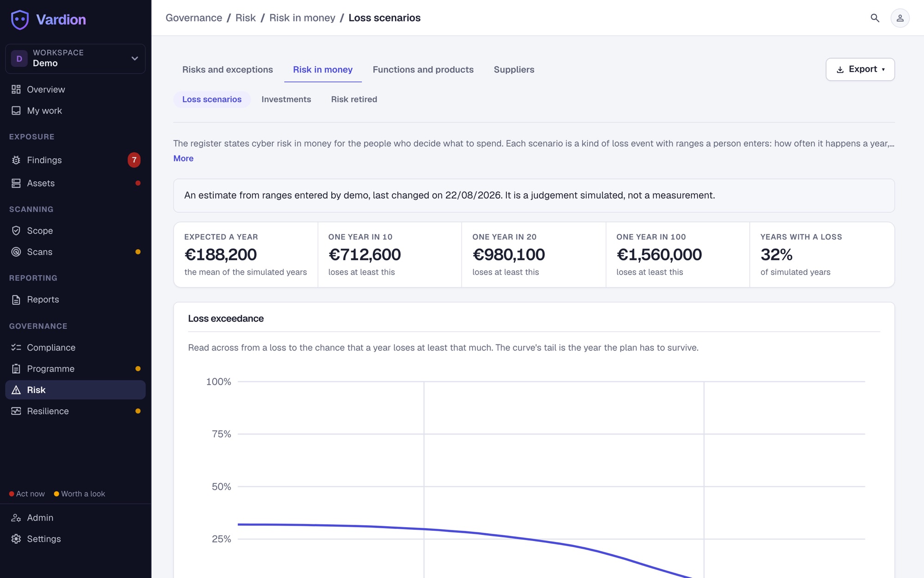Click the One year in 100 €1,560,000 value
This screenshot has height=578, width=924.
tap(659, 254)
